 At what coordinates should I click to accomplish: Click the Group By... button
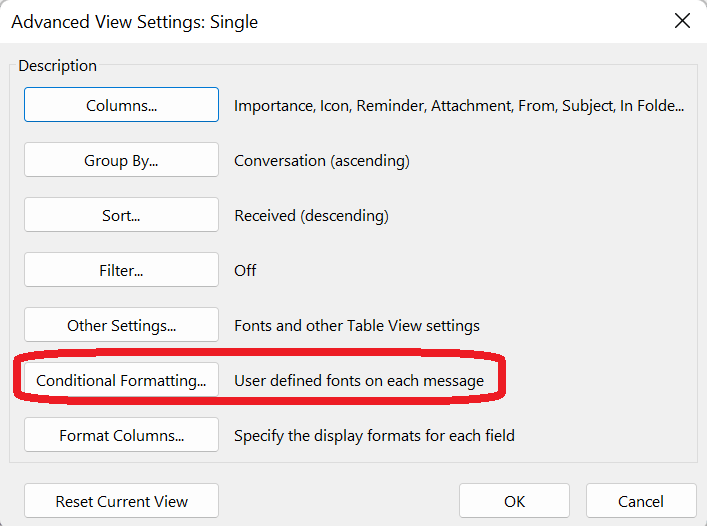click(x=121, y=160)
